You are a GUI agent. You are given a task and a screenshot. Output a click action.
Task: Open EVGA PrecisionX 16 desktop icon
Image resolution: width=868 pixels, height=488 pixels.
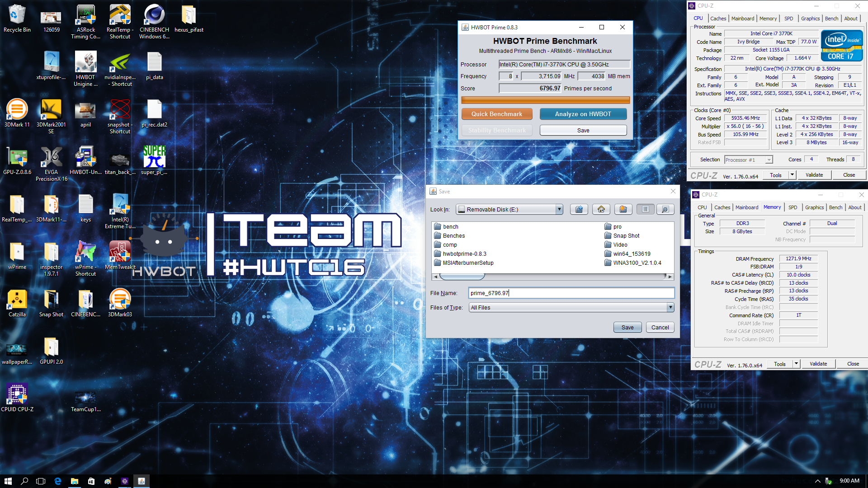pyautogui.click(x=51, y=164)
